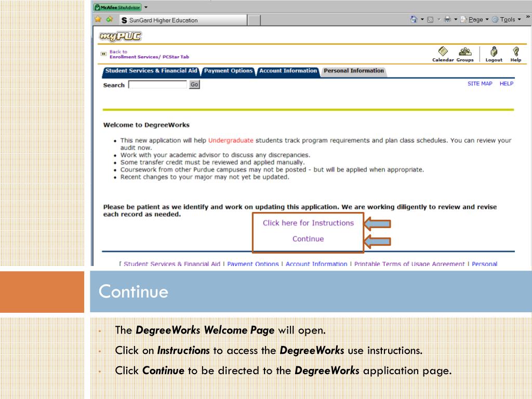Open the Tools menu

tap(506, 20)
